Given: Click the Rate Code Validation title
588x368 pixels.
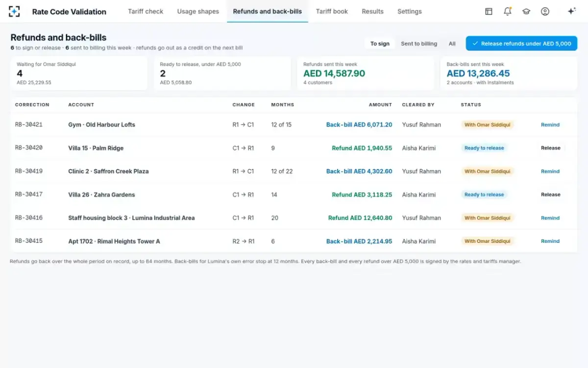Looking at the screenshot, I should click(69, 12).
